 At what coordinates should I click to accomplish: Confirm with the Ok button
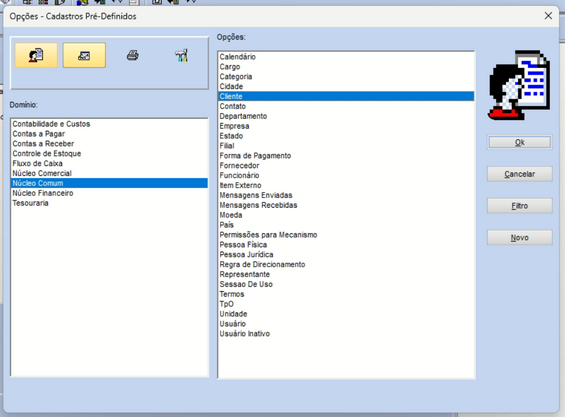(x=520, y=142)
